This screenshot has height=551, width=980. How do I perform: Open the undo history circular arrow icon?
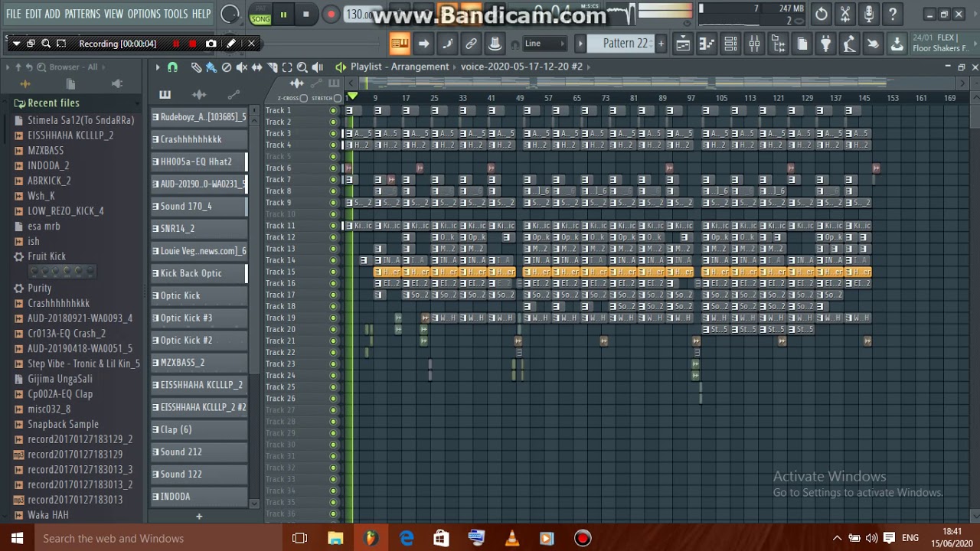[x=821, y=14]
